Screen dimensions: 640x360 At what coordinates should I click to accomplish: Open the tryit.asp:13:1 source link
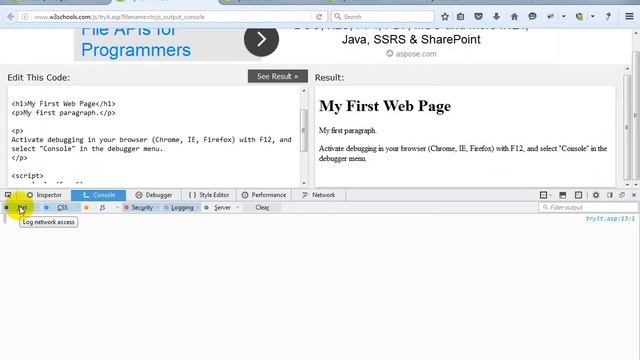[610, 219]
